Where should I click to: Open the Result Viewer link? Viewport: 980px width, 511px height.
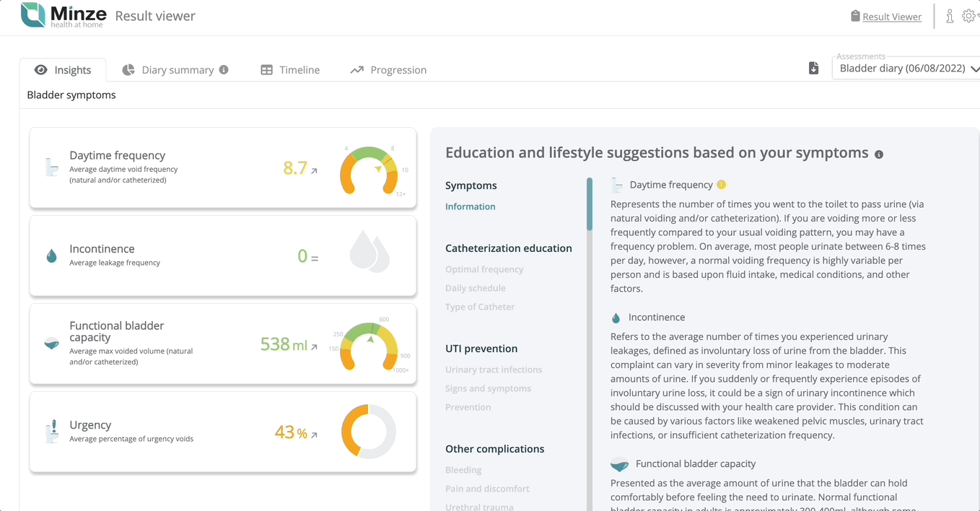(x=892, y=17)
